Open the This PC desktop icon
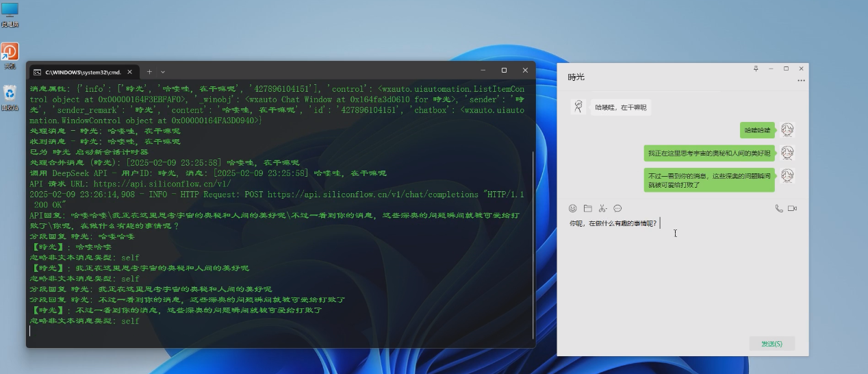This screenshot has width=868, height=374. click(x=10, y=14)
